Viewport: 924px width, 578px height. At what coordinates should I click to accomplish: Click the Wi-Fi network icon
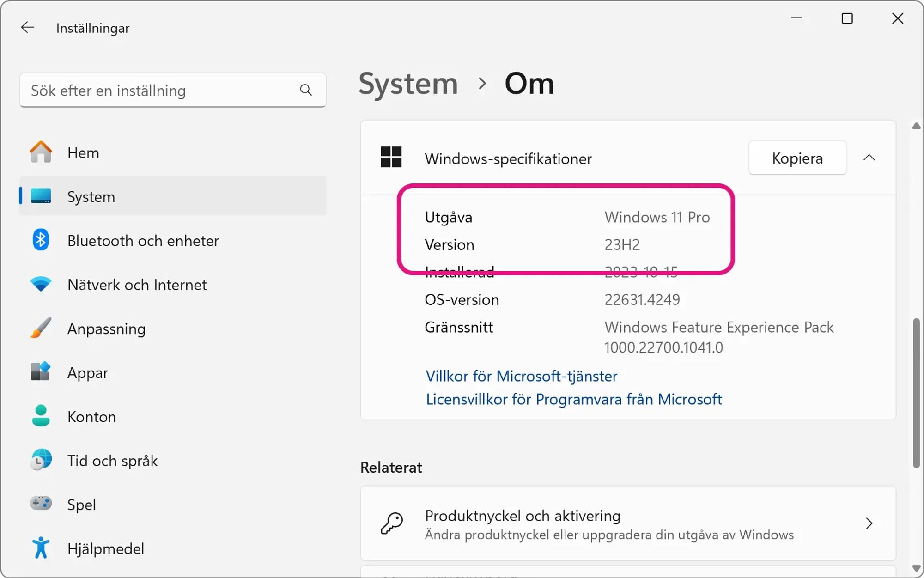tap(41, 284)
